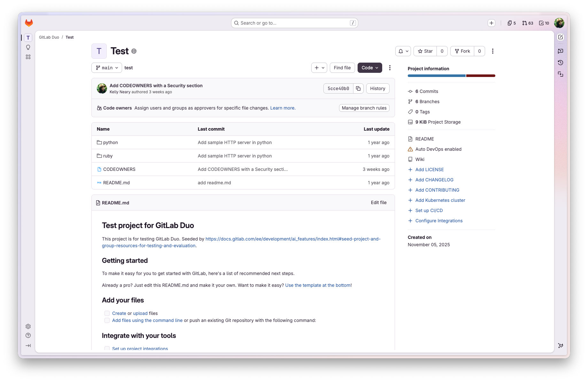Open 'Add CODEOWNERS with a Security section' commit title
Screen dimensions: 588x382
click(156, 86)
